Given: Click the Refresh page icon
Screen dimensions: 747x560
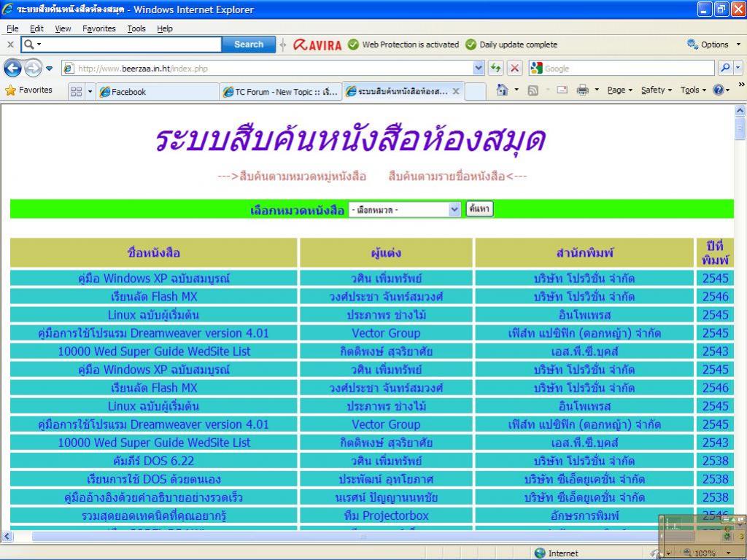Looking at the screenshot, I should (x=496, y=69).
